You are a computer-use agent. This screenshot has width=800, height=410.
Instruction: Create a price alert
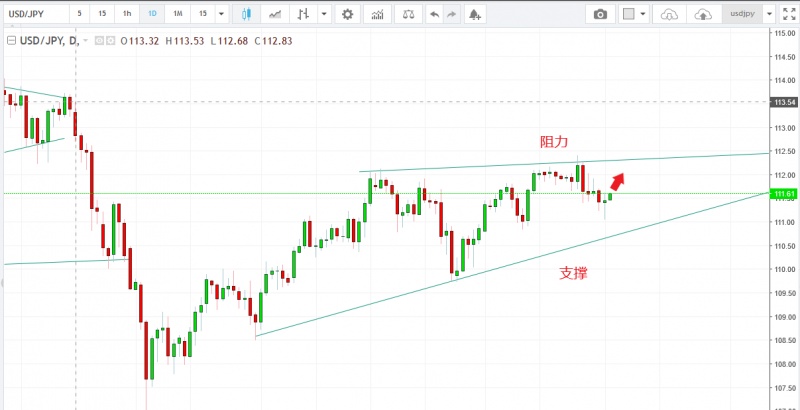(474, 15)
